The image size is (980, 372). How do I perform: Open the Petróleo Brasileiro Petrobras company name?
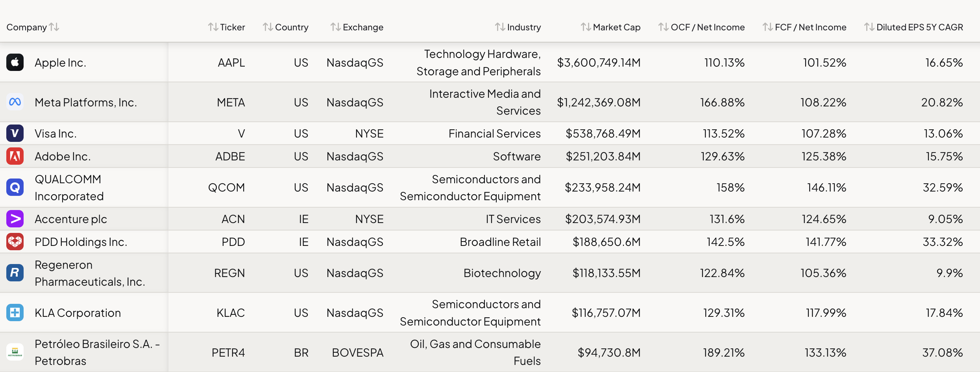point(97,352)
